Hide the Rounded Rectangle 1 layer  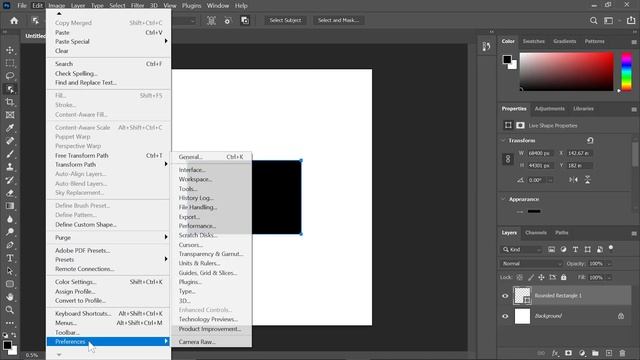coord(505,296)
